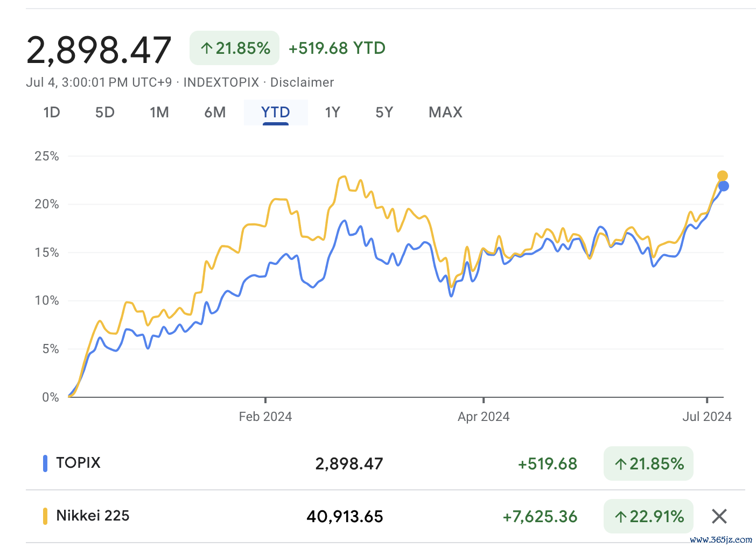This screenshot has height=548, width=756.
Task: Open the 5Y range tab
Action: 384,112
